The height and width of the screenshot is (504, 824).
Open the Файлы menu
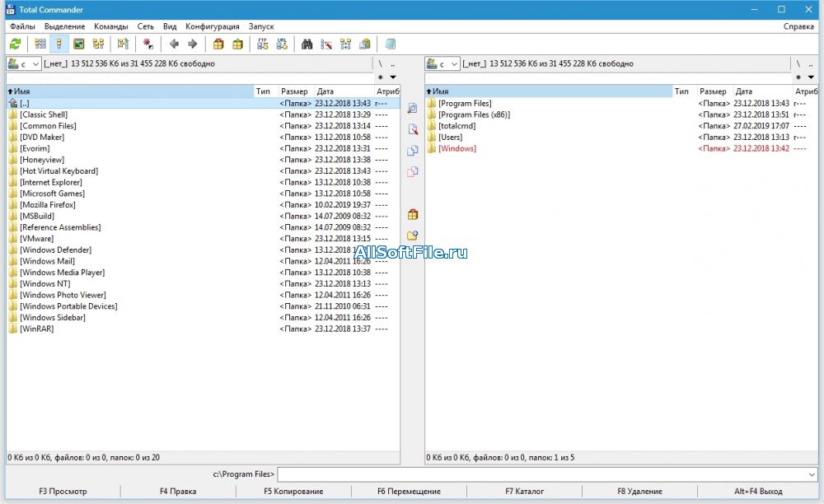22,26
